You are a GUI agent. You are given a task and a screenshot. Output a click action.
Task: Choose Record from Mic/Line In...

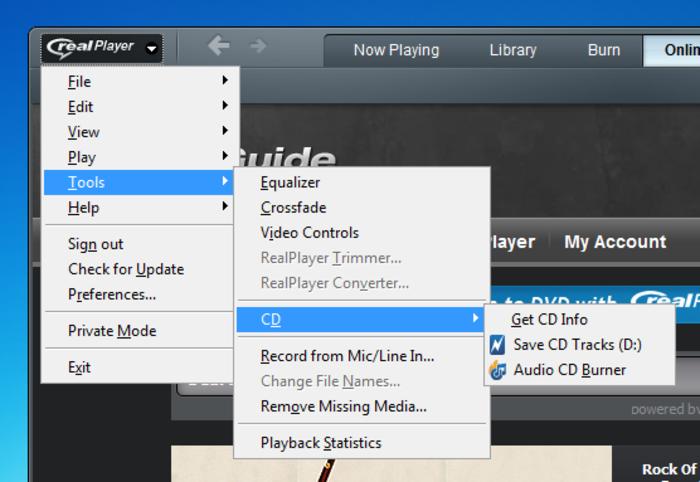[x=362, y=356]
